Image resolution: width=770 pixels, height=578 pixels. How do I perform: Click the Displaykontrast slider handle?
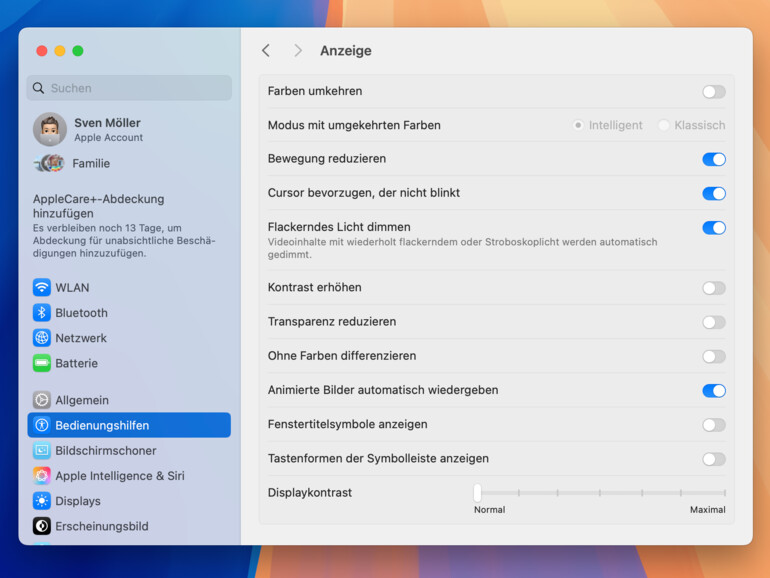click(x=477, y=492)
